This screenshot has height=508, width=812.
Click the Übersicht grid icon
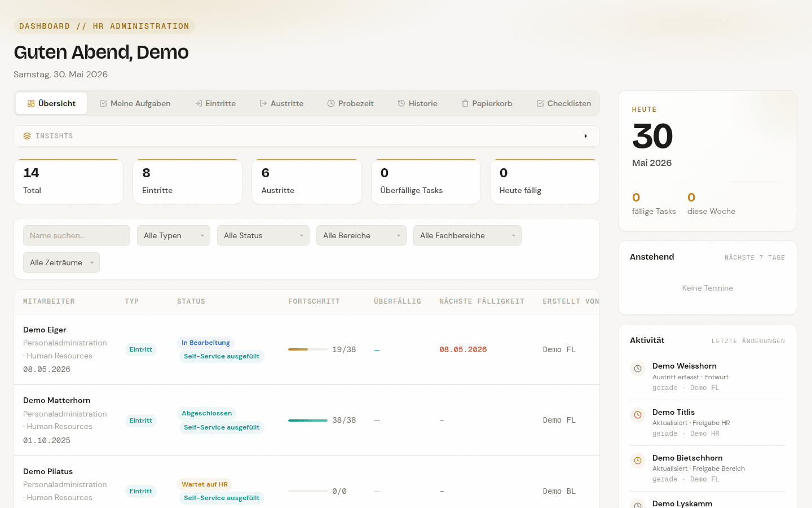[31, 103]
